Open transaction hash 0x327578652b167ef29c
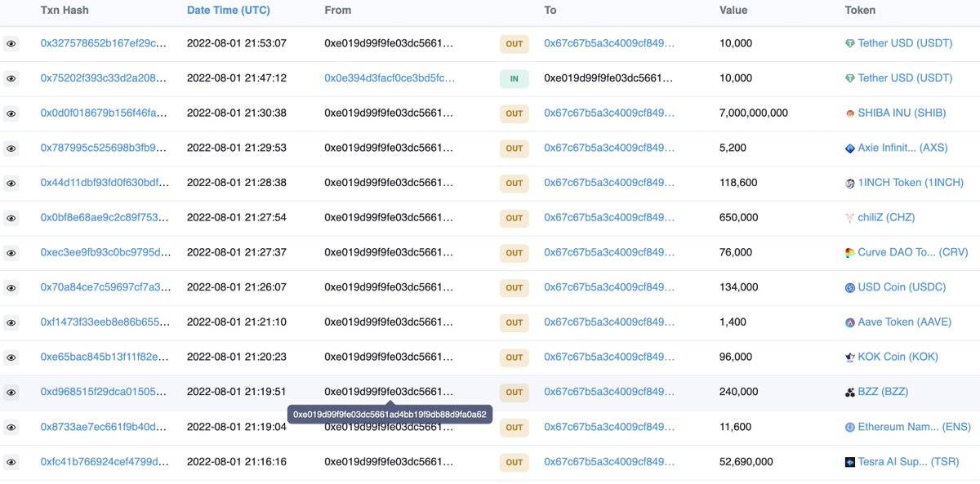Viewport: 980px width, 484px height. pyautogui.click(x=105, y=43)
